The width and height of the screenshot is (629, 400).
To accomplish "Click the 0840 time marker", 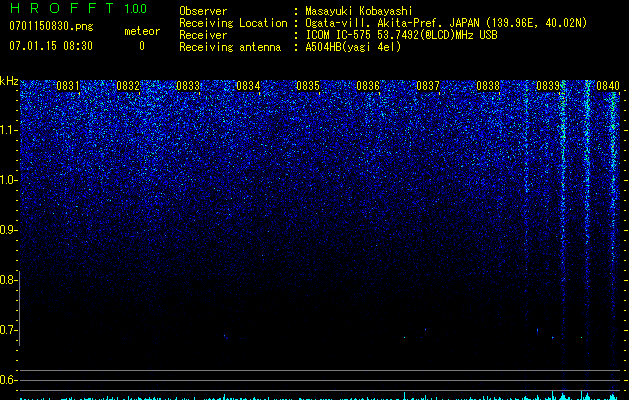I will pos(608,86).
